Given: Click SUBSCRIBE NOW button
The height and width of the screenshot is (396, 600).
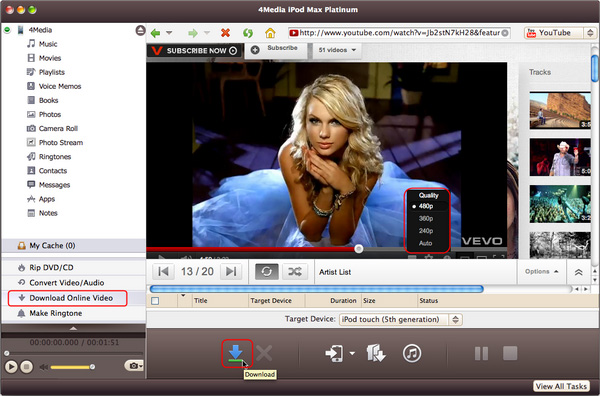Looking at the screenshot, I should pos(194,51).
